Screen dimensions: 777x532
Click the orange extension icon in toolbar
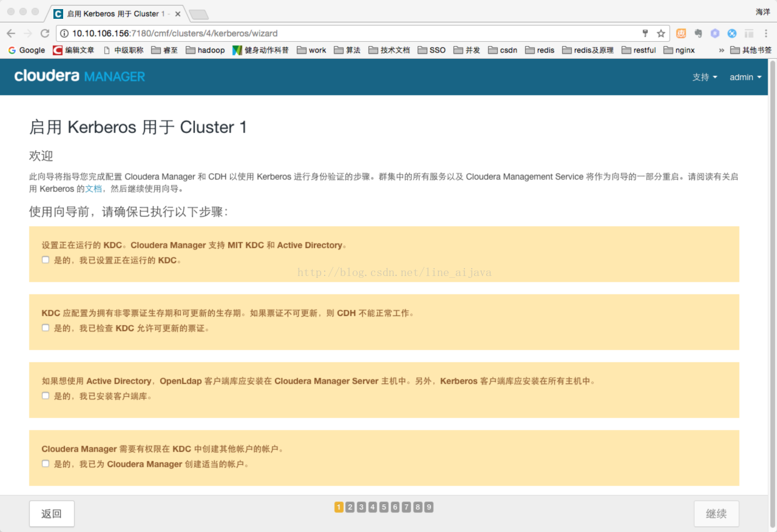(681, 33)
